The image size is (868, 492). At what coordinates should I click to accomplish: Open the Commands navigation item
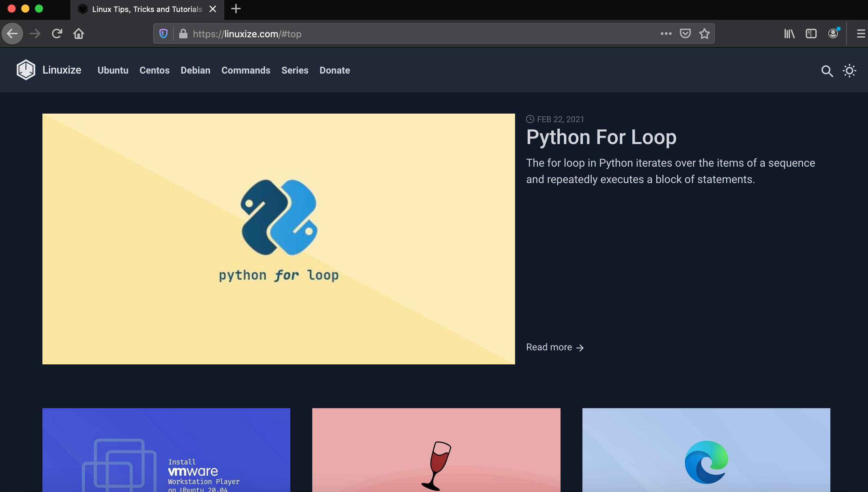pyautogui.click(x=246, y=70)
